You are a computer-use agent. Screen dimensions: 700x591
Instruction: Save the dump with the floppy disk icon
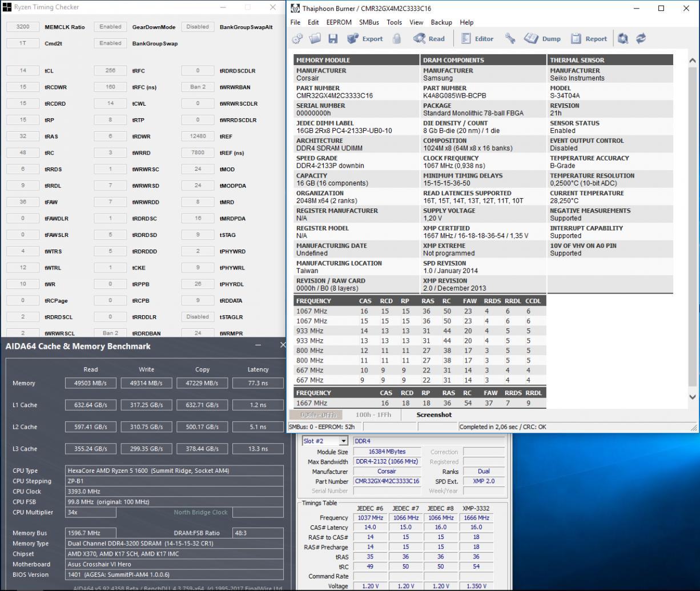(333, 39)
